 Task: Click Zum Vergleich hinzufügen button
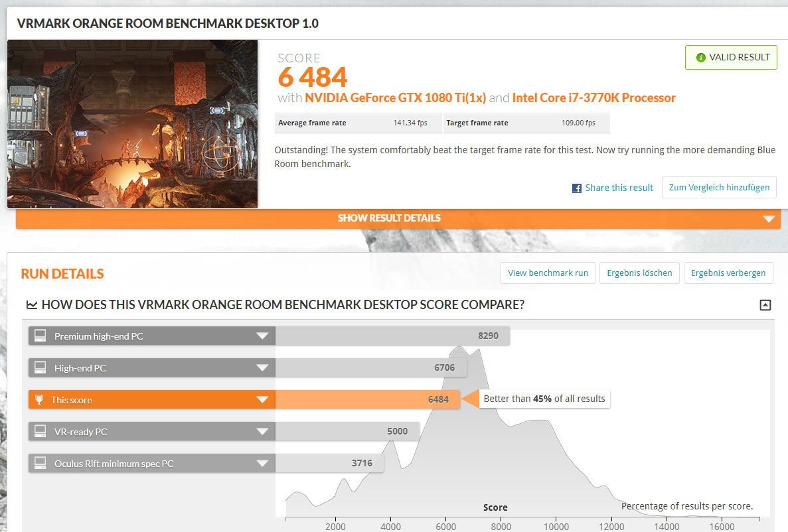(x=719, y=187)
